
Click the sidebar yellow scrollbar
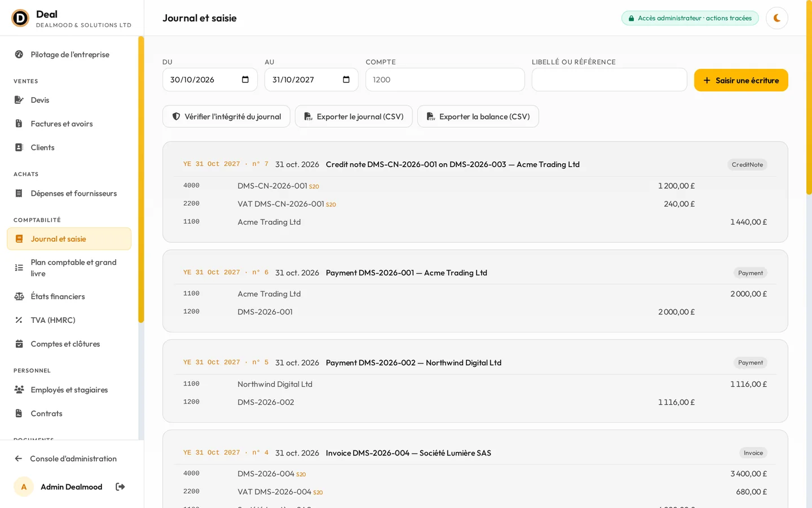pyautogui.click(x=141, y=179)
